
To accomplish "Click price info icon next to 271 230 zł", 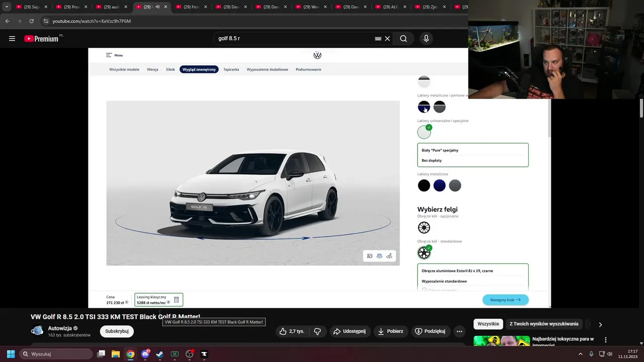I will coord(126,303).
